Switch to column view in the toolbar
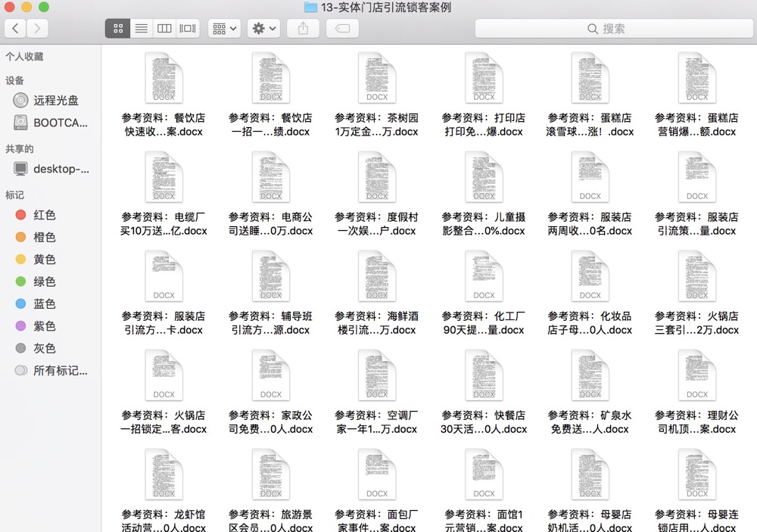Image resolution: width=757 pixels, height=532 pixels. point(164,28)
